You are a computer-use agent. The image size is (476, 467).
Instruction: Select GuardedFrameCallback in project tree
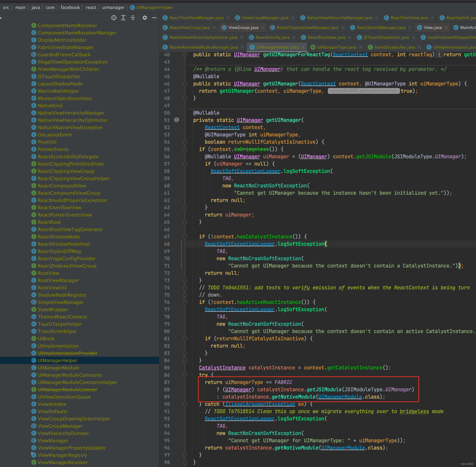tap(64, 55)
